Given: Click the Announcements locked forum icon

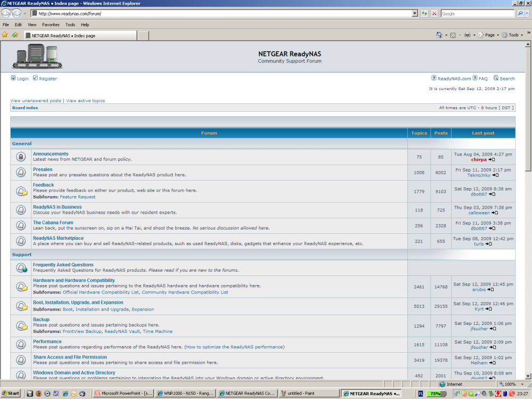Looking at the screenshot, I should click(x=21, y=157).
